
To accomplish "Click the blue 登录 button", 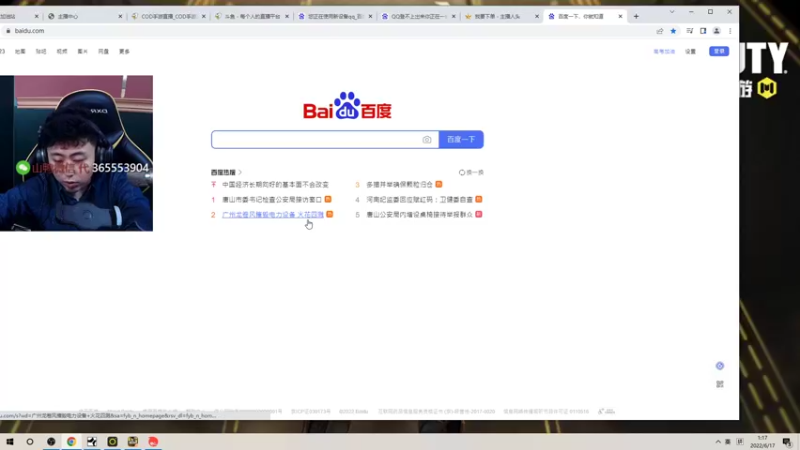I will tap(719, 51).
